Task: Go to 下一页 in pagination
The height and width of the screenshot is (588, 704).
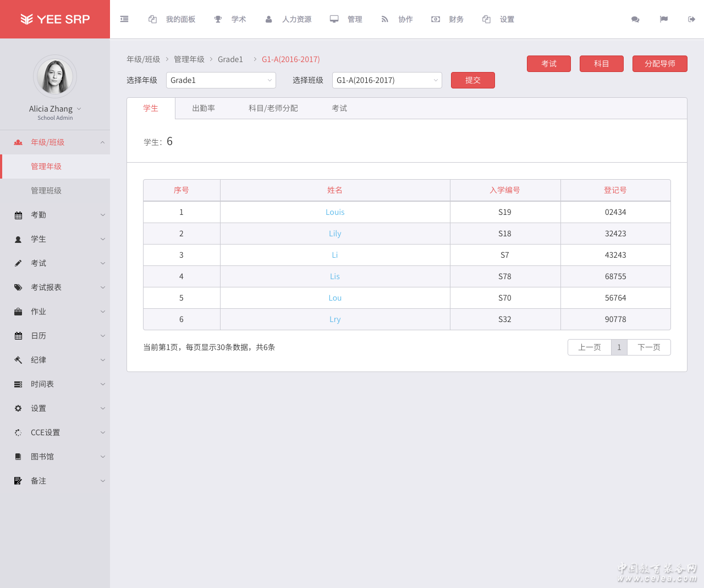Action: (648, 347)
